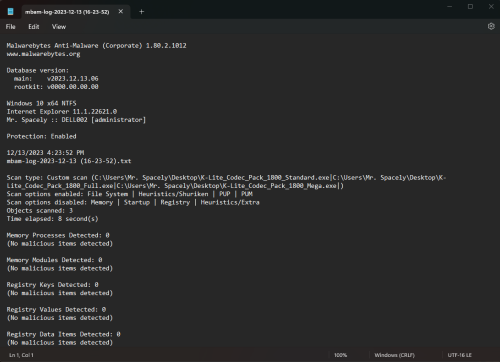Click the Scan options disabled line
This screenshot has width=500, height=362.
(x=133, y=202)
